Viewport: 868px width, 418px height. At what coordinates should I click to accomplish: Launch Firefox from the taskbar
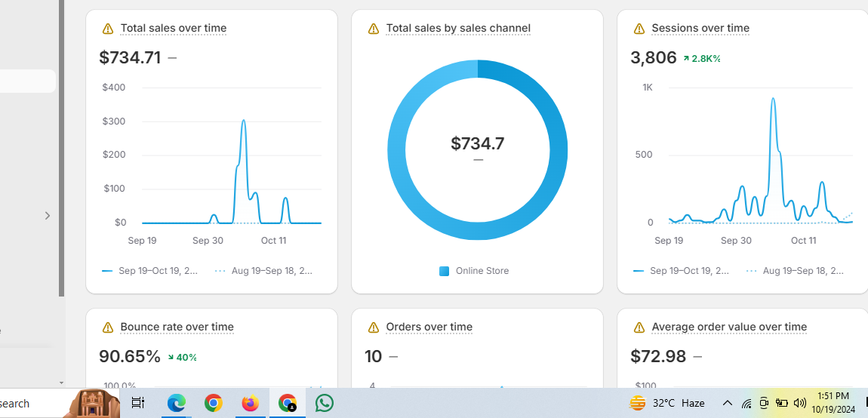[250, 403]
